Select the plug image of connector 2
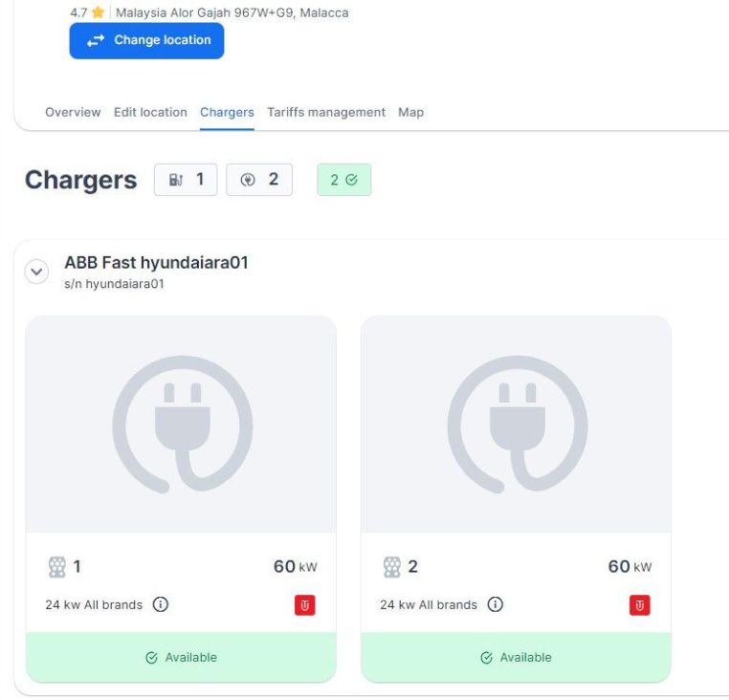 [516, 425]
